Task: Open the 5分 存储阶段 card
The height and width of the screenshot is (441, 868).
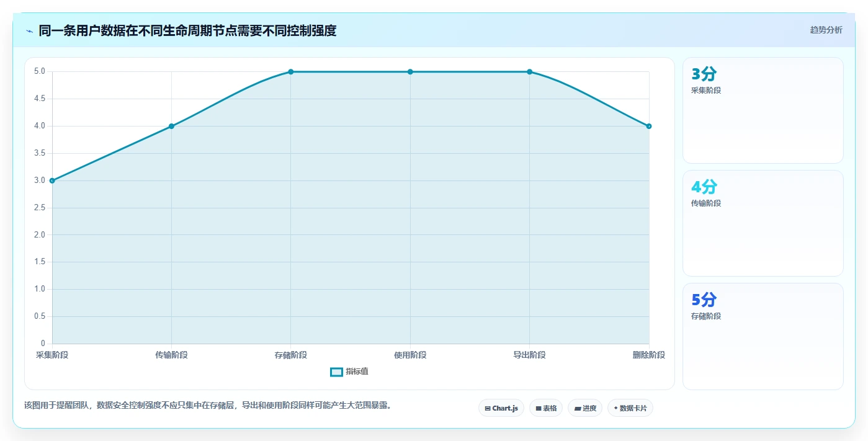Action: click(x=763, y=336)
